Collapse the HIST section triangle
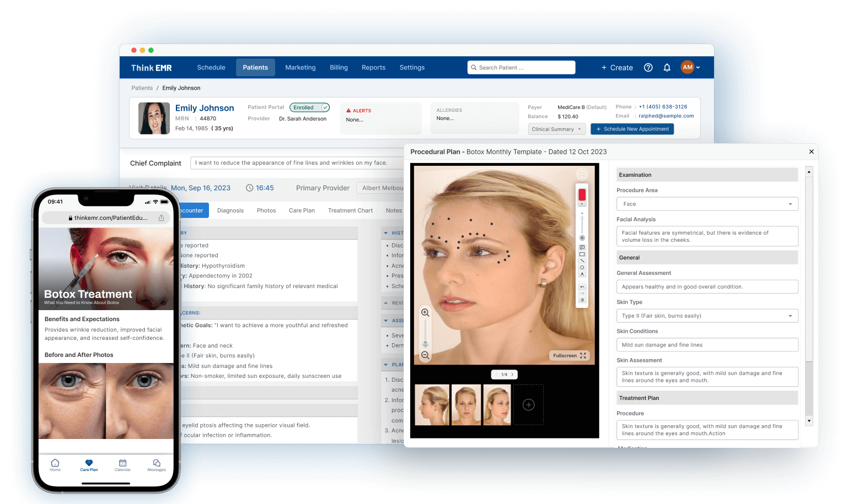Screen dimensions: 848x504 click(x=386, y=233)
